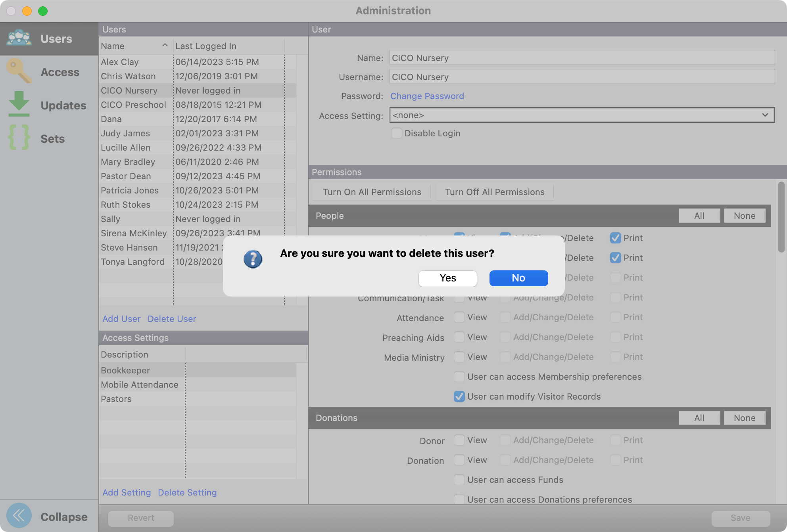
Task: Click into the Username text field
Action: (582, 77)
